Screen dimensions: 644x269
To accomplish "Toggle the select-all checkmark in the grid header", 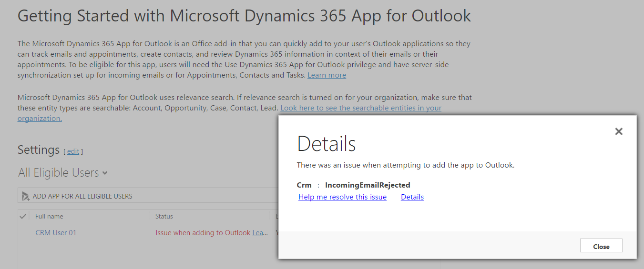I will [x=23, y=216].
